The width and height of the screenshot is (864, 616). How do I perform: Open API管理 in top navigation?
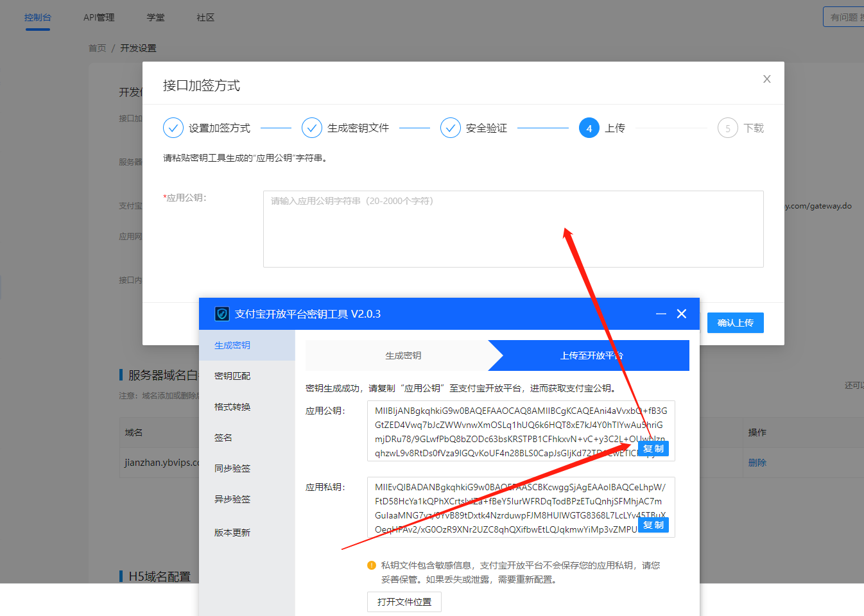99,17
